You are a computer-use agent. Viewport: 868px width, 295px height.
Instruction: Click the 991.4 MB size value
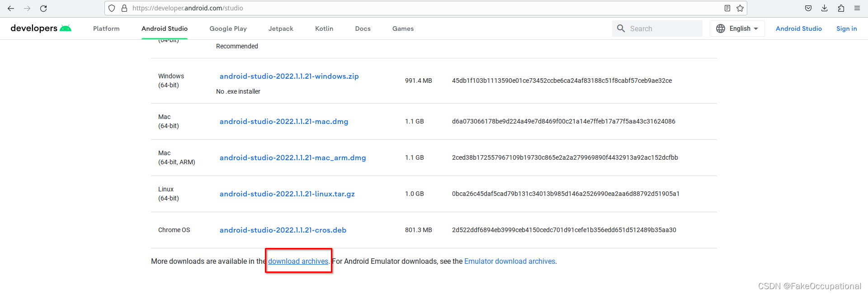419,81
